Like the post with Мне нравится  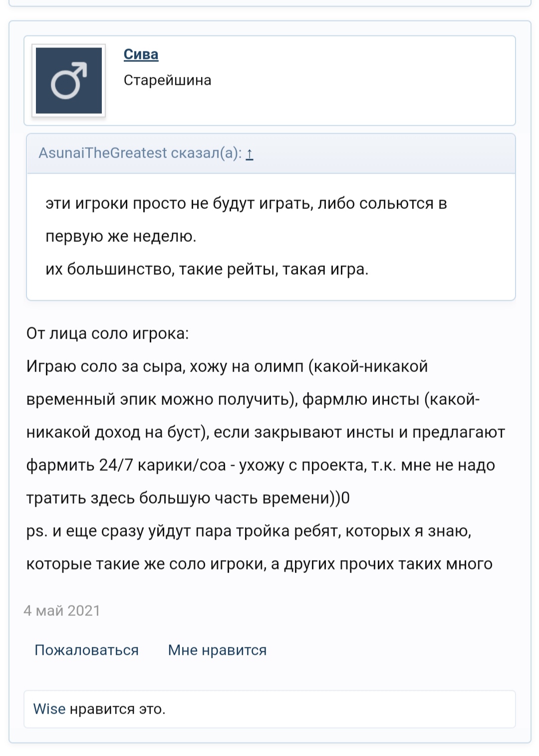(x=217, y=650)
